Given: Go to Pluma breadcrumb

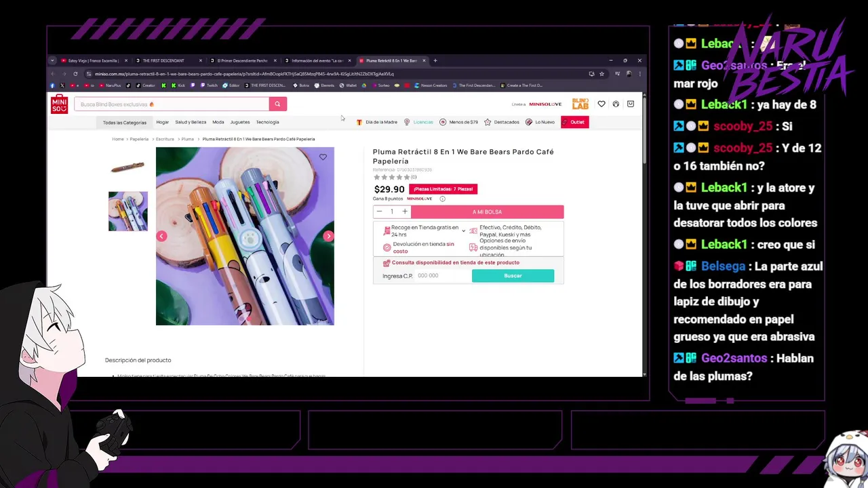Looking at the screenshot, I should tap(188, 139).
